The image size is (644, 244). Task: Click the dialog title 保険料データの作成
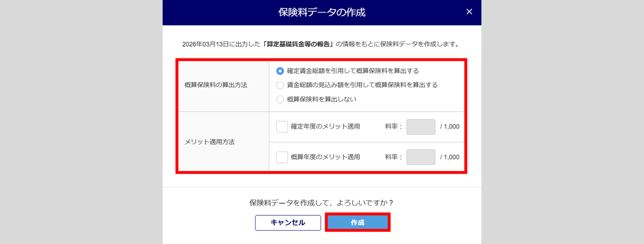point(322,13)
